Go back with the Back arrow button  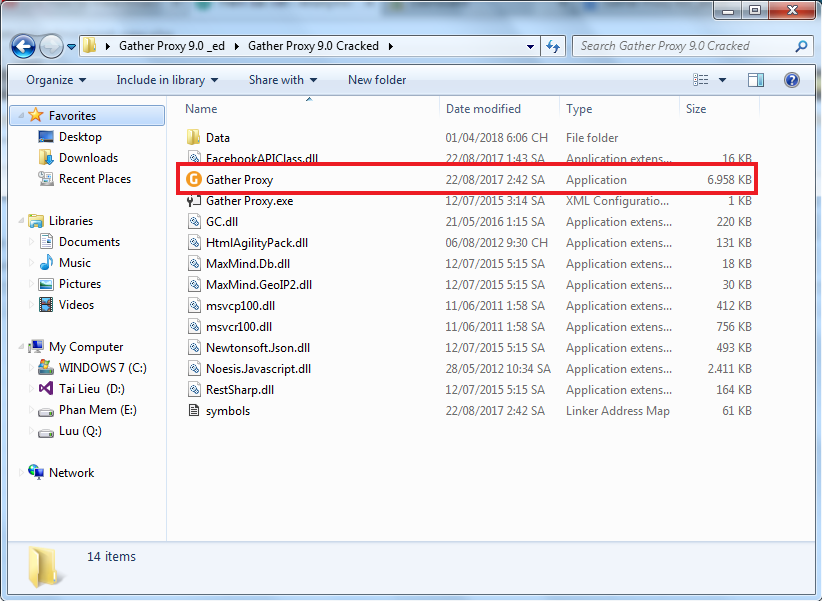[x=23, y=47]
